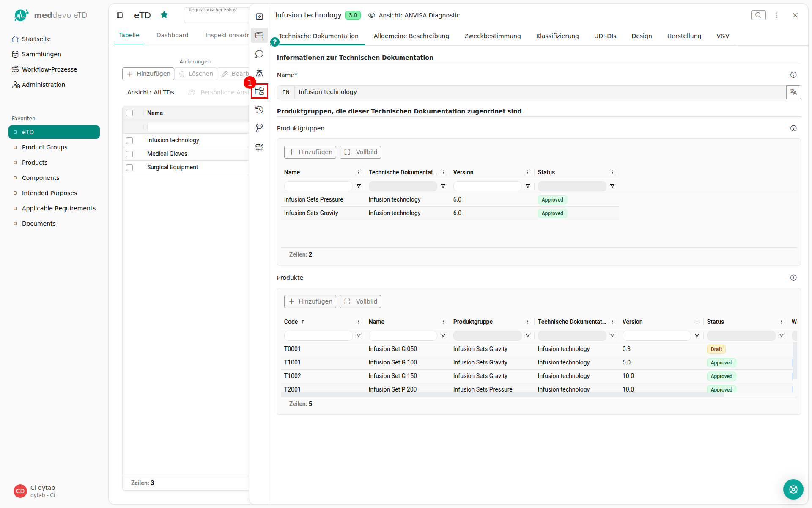The height and width of the screenshot is (508, 812).
Task: Click Hinzufügen in the Produkte section
Action: [310, 301]
